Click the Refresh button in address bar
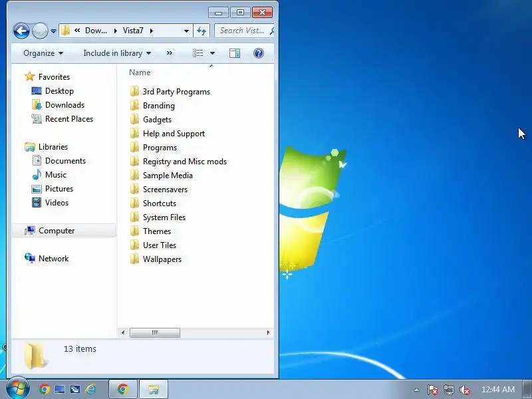 [201, 31]
